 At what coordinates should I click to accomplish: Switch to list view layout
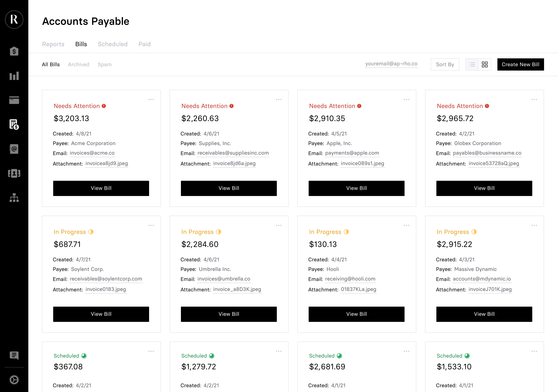[x=472, y=64]
